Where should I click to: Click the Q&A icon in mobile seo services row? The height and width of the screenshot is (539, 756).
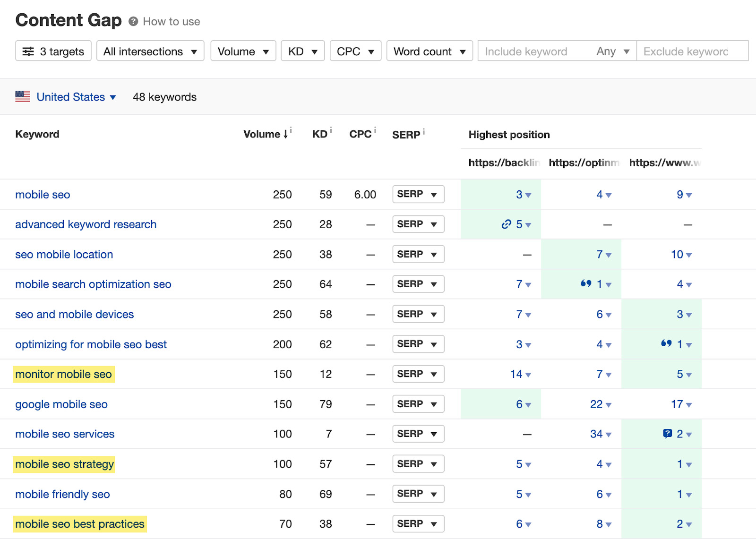click(x=667, y=434)
